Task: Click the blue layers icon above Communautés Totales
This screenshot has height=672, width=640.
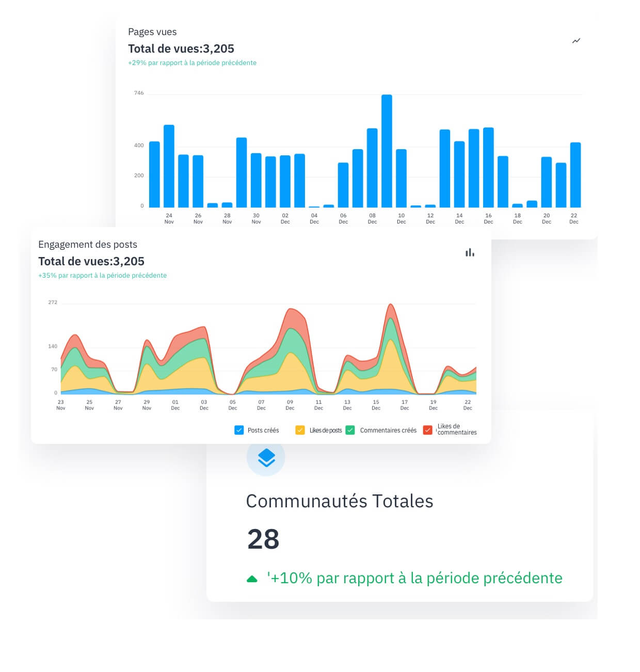Action: point(266,457)
